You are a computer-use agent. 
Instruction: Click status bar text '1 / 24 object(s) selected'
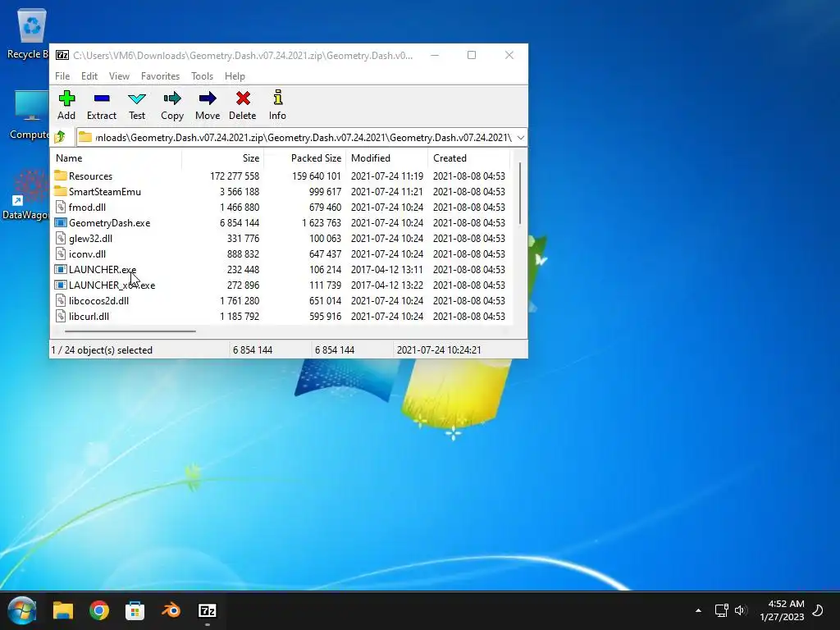click(x=102, y=349)
